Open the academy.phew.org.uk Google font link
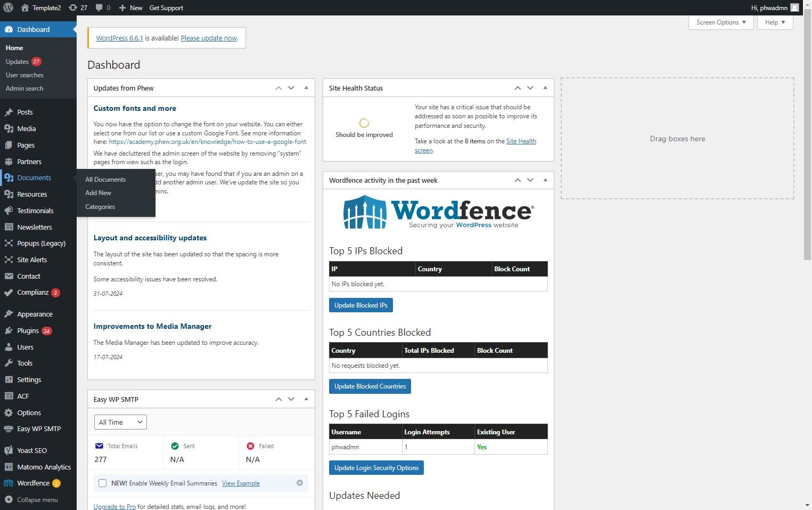Viewport: 812px width, 510px height. coord(208,142)
